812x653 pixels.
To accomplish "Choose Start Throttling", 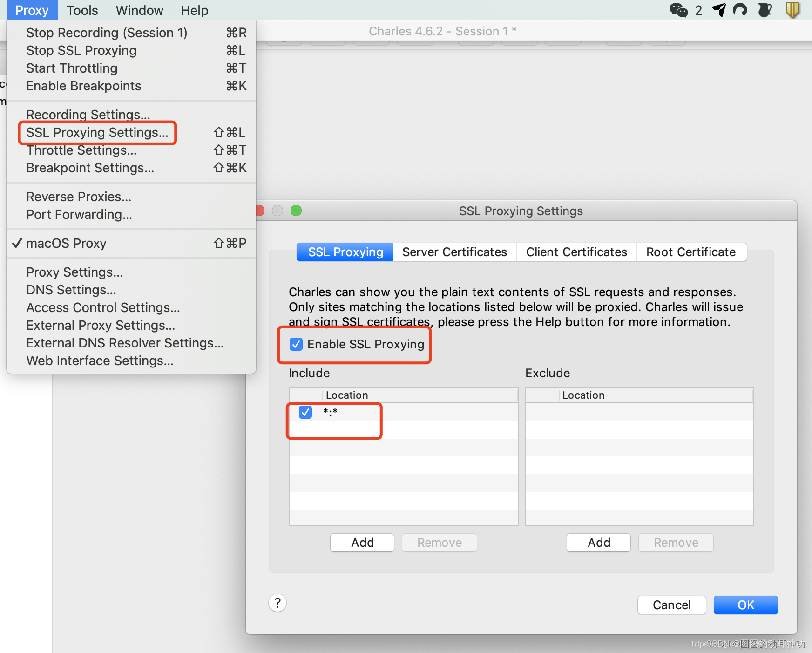I will [131, 68].
